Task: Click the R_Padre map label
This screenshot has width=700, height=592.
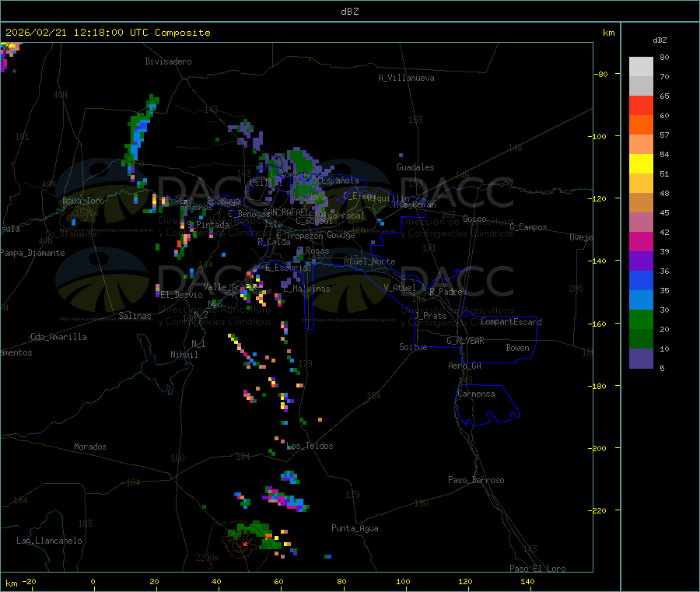Action: click(446, 292)
